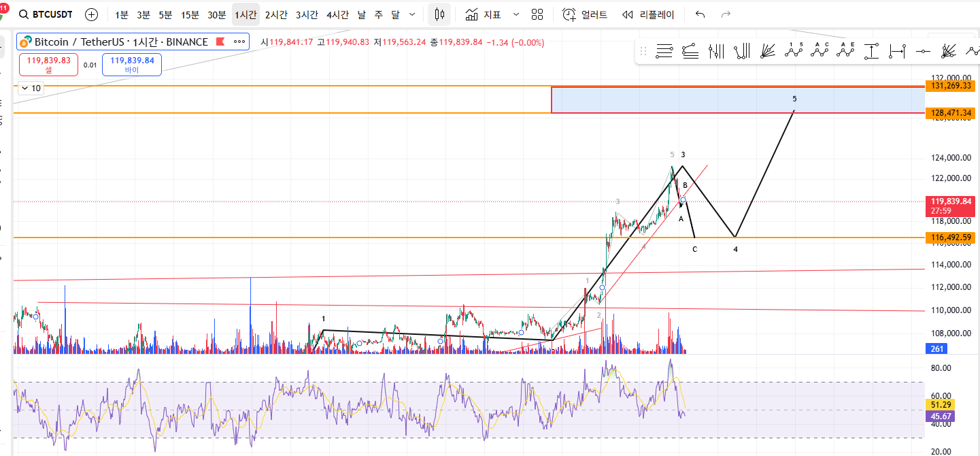The width and height of the screenshot is (980, 456).
Task: Switch to the 15분 timeframe
Action: point(190,14)
